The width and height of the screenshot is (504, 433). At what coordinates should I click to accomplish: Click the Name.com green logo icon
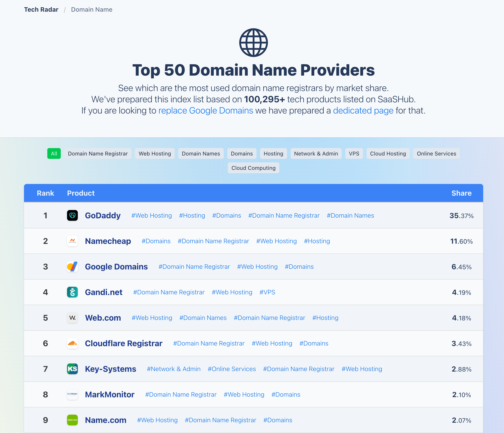(72, 420)
